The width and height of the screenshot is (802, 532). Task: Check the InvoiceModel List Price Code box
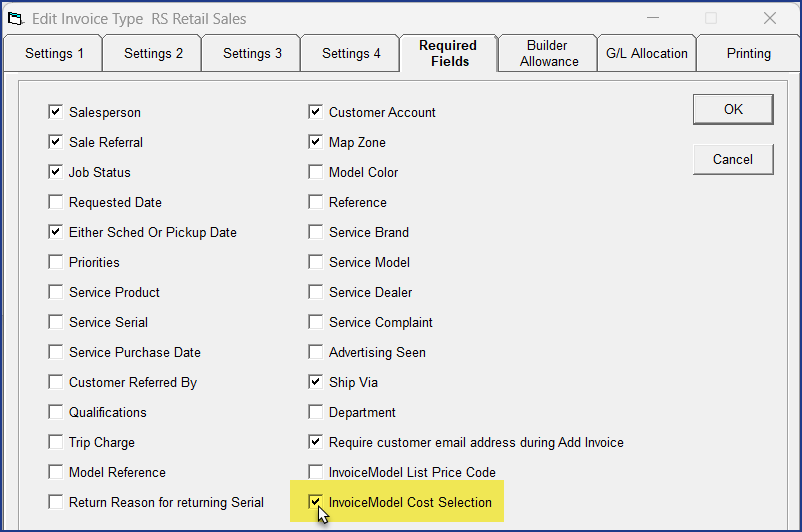315,472
